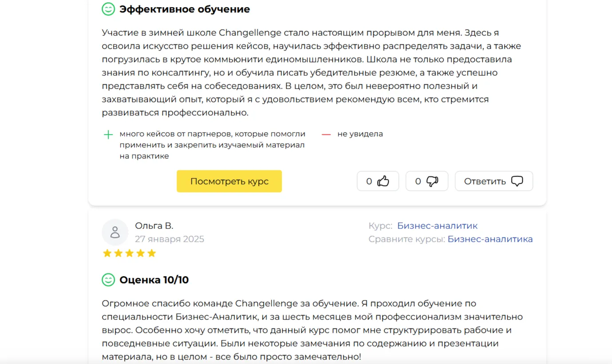Click the red minus cons icon
This screenshot has height=364, width=612.
(x=326, y=134)
